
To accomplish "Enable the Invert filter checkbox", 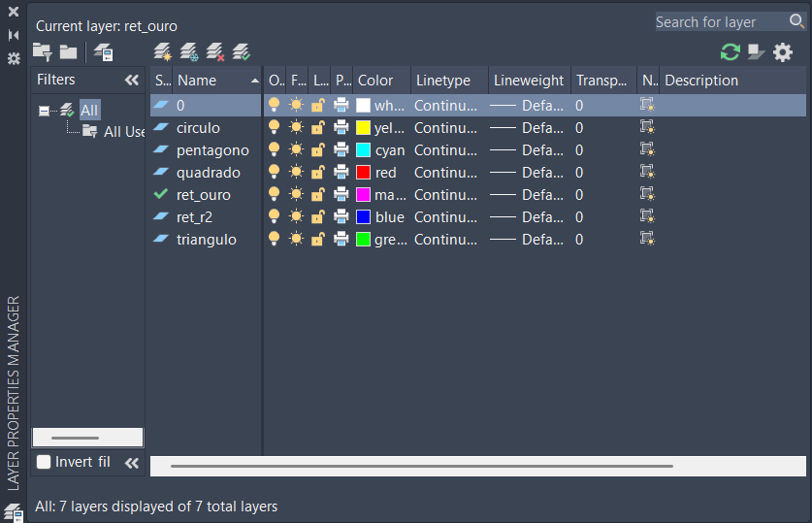I will tap(44, 462).
